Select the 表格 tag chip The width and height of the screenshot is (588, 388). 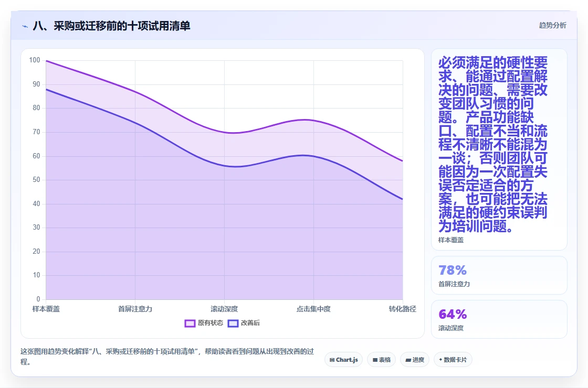381,360
